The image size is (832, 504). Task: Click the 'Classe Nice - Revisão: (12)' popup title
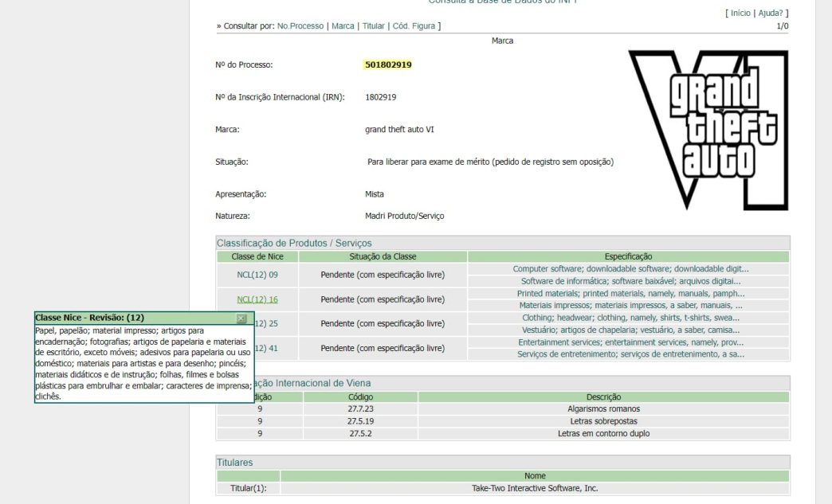[x=90, y=318]
